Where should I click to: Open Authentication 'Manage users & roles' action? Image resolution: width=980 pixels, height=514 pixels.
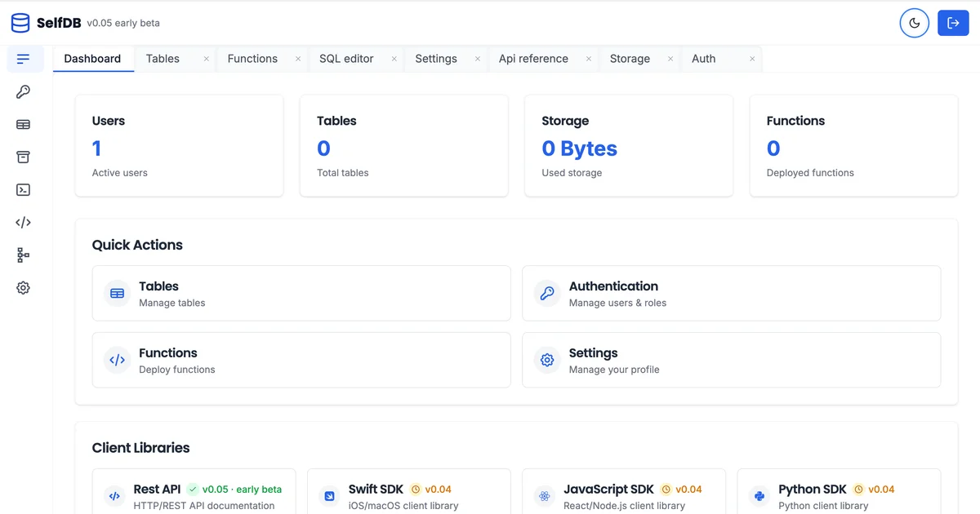732,293
